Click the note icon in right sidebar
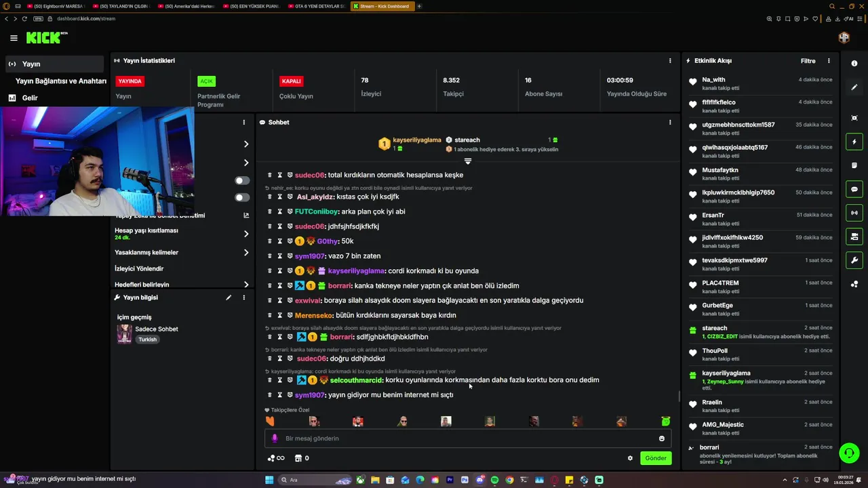 (854, 165)
